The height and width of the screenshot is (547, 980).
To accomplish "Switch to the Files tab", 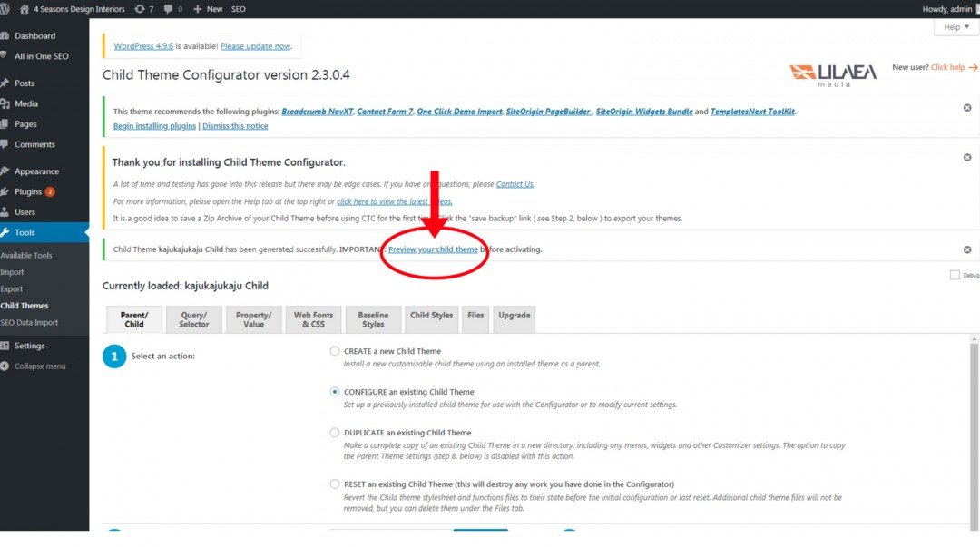I will point(475,319).
